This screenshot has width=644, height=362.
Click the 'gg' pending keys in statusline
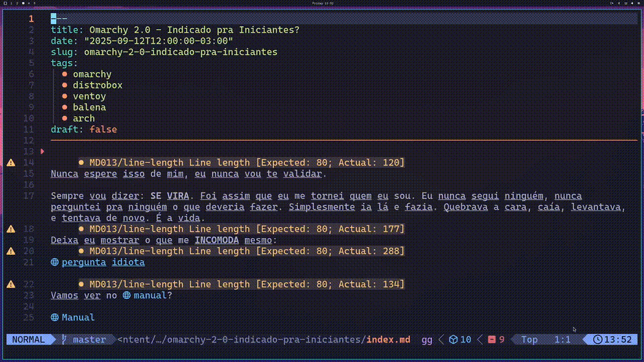427,340
